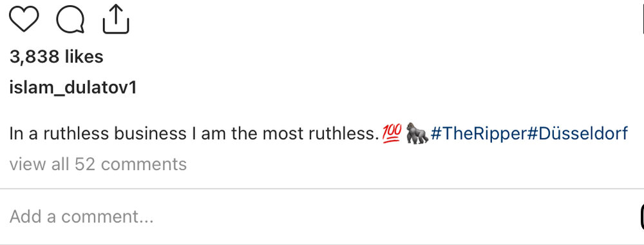Viewport: 644px width, 245px height.
Task: Tap the number 52 in the comments link
Action: (x=85, y=164)
